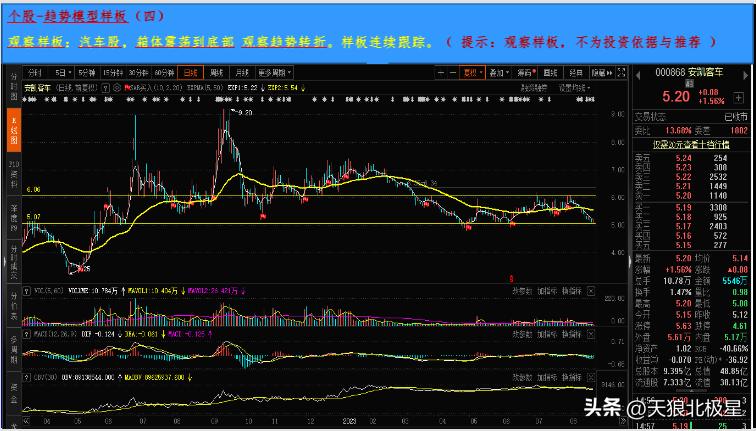Select the 15分钟 chart period
The width and height of the screenshot is (756, 431).
113,73
